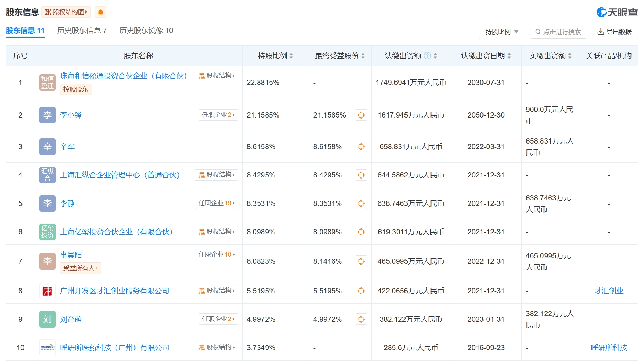Expand 股权结构 for 上海汇纵合
Image resolution: width=644 pixels, height=364 pixels.
click(216, 175)
